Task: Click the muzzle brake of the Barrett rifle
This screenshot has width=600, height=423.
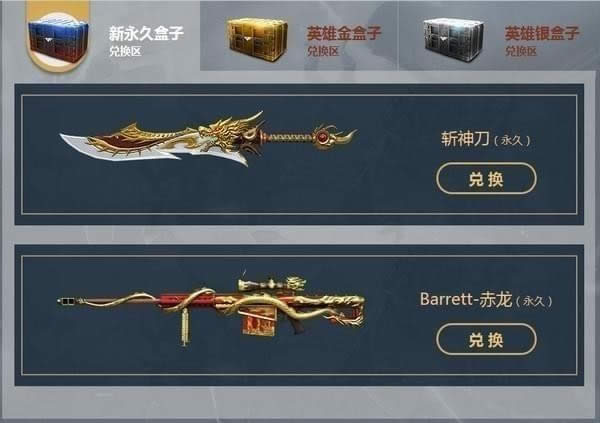Action: 67,302
